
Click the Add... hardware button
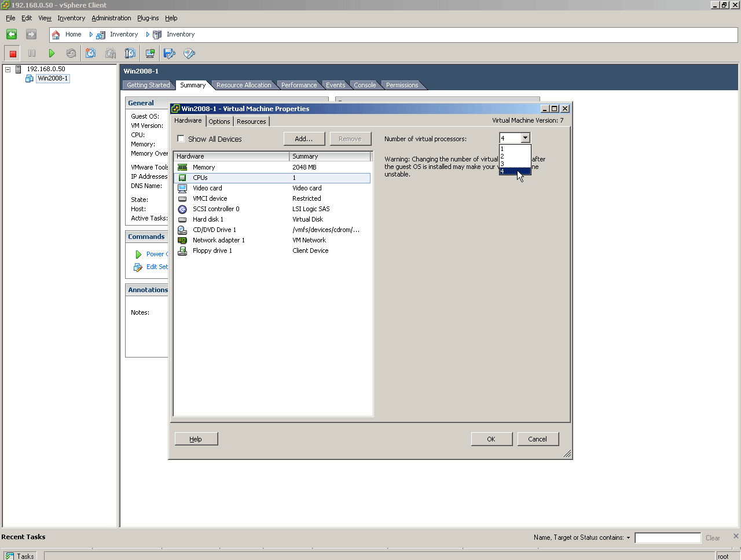click(x=304, y=139)
